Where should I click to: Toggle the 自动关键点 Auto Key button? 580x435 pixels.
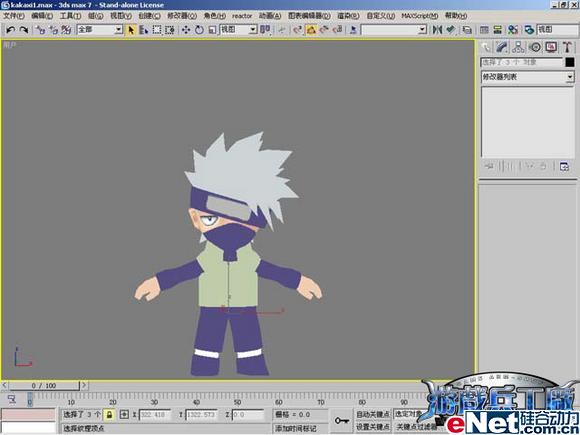(x=372, y=414)
